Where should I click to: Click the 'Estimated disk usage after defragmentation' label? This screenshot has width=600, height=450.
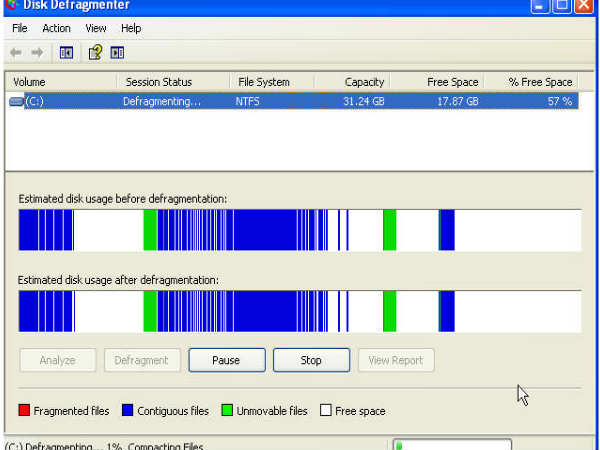click(x=118, y=280)
